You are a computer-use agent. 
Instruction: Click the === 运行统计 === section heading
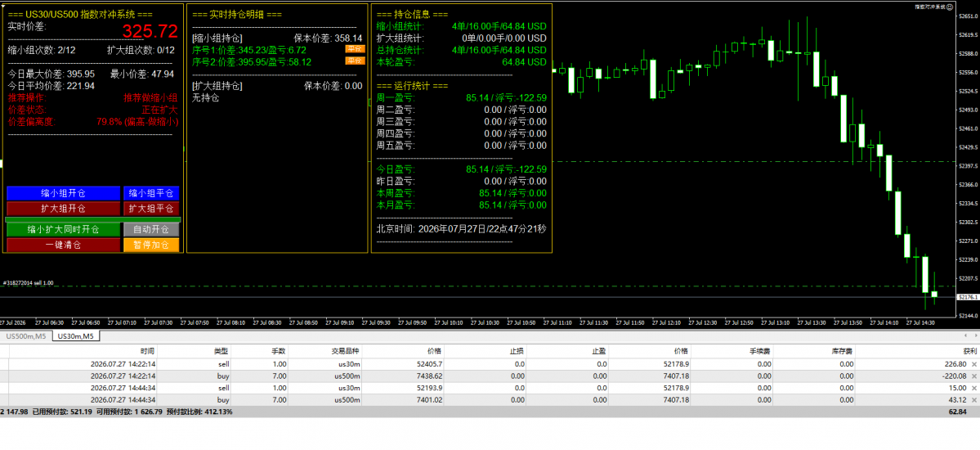(x=413, y=86)
